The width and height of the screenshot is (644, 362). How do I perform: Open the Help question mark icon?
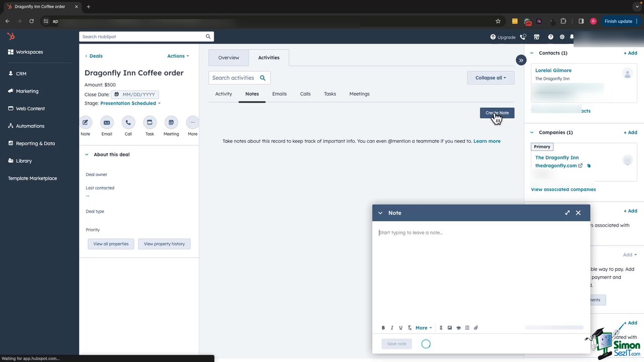(x=550, y=37)
